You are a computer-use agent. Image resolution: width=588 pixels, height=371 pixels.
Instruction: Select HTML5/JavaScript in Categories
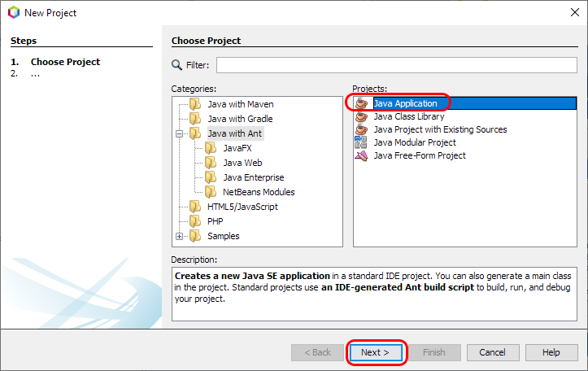click(242, 207)
